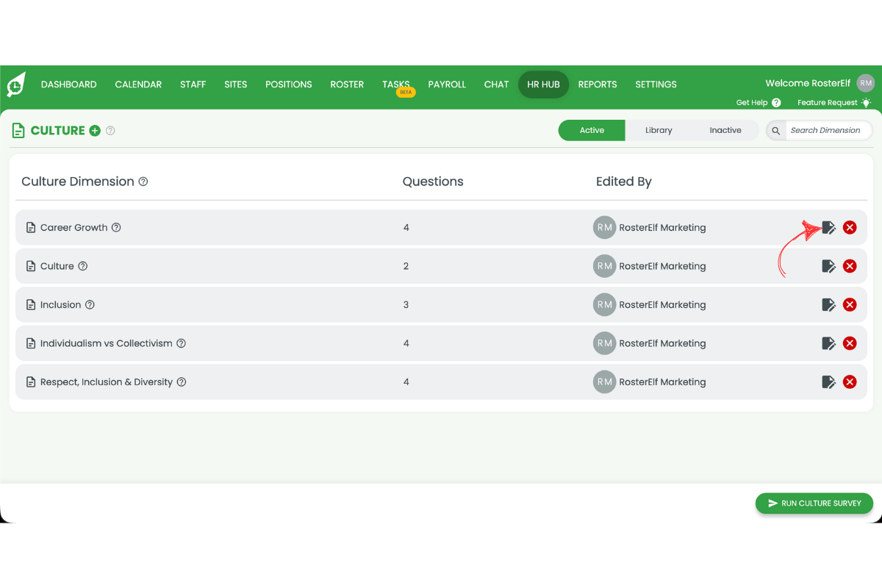Go to the Payroll section
This screenshot has height=588, width=882.
[447, 85]
